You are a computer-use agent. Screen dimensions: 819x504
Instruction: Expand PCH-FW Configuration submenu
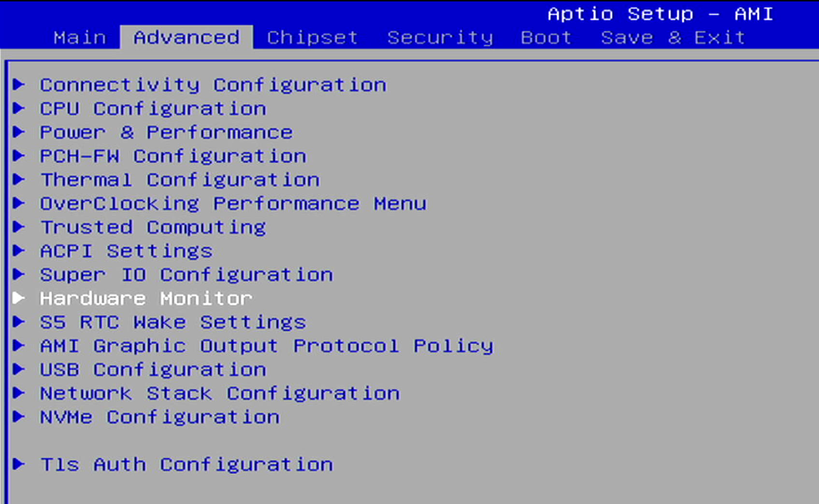(173, 156)
